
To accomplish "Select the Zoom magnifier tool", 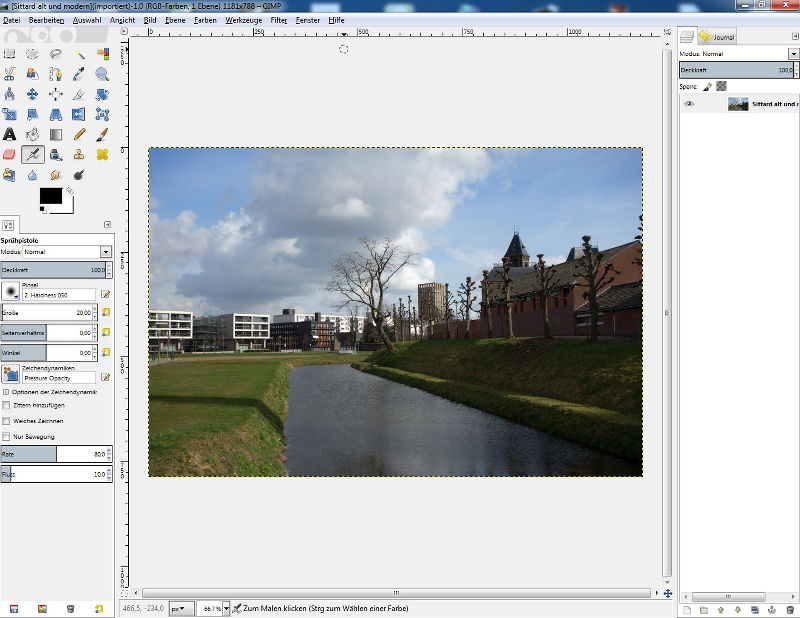I will (103, 74).
